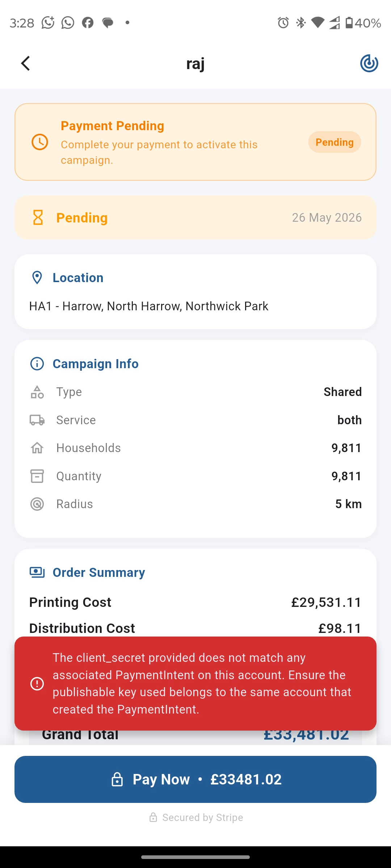The image size is (391, 868).
Task: Tap the Campaign Info circle icon
Action: (37, 364)
